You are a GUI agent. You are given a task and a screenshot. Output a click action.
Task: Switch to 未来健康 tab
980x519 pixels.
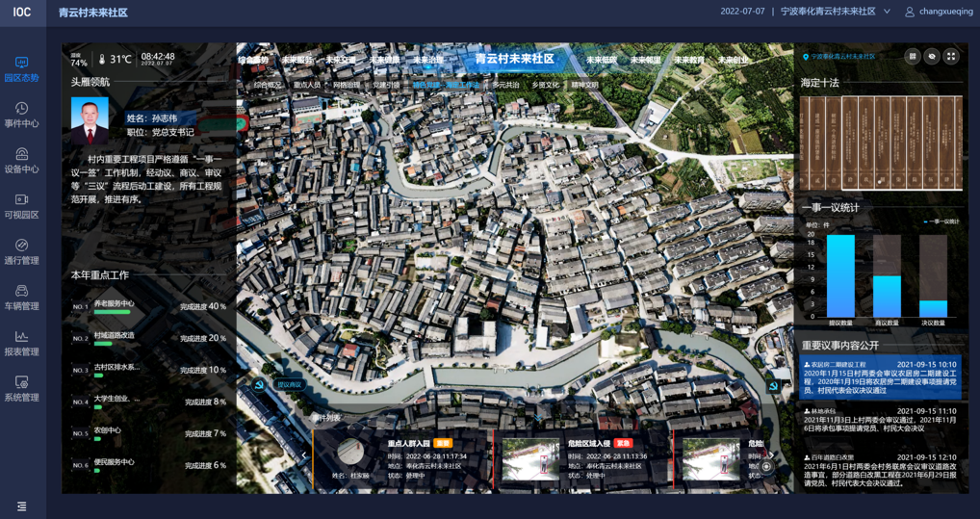pos(384,60)
